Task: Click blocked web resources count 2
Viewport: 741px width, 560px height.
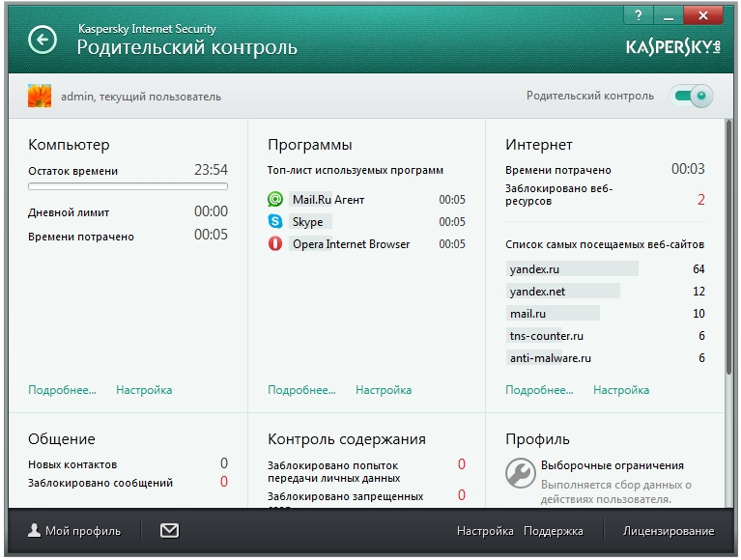Action: point(700,200)
